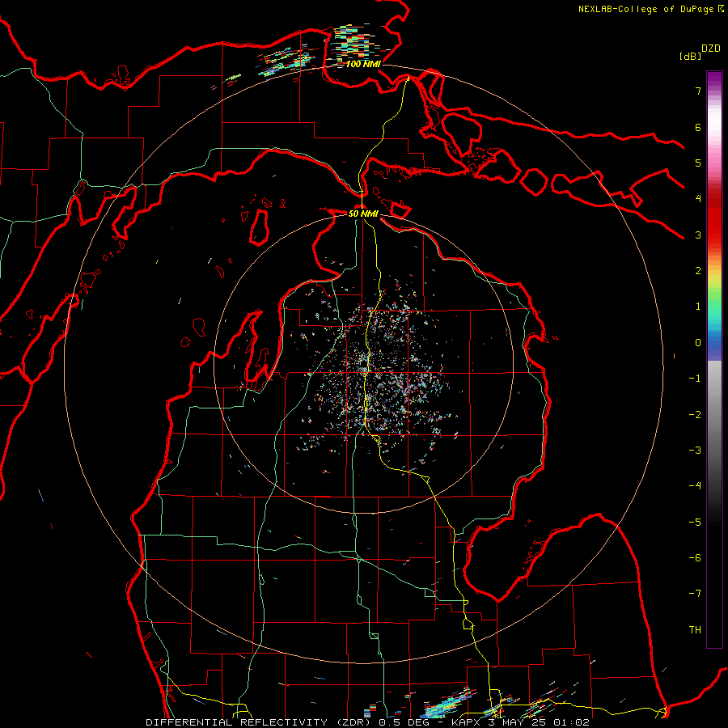Screen dimensions: 728x728
Task: Select the DZD product label
Action: coord(711,49)
